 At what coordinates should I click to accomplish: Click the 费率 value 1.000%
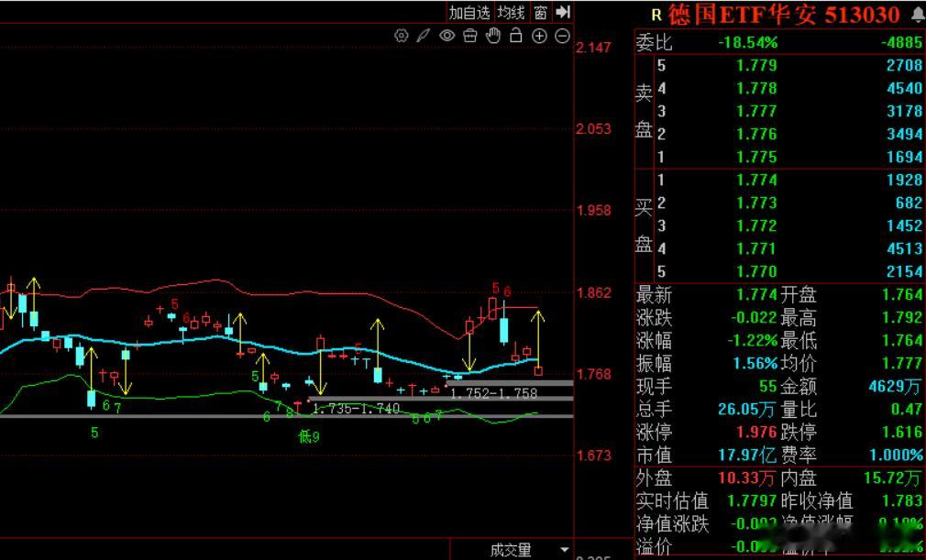click(x=896, y=455)
